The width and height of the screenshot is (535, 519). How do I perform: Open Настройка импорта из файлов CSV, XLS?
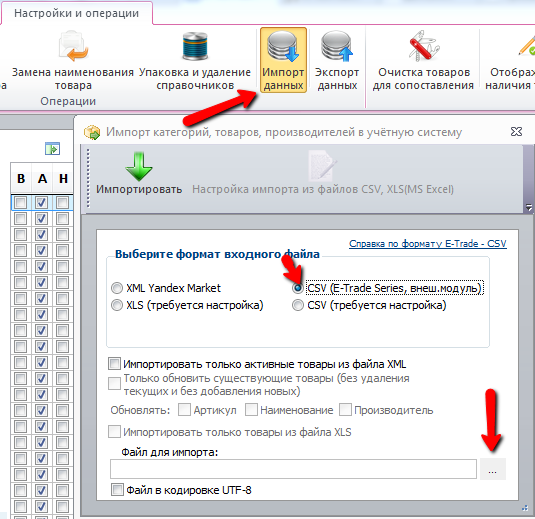click(323, 173)
